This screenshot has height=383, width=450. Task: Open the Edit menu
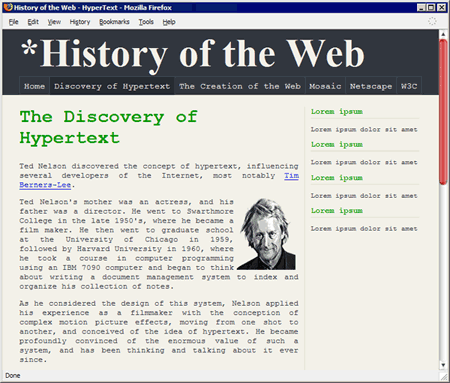point(33,22)
